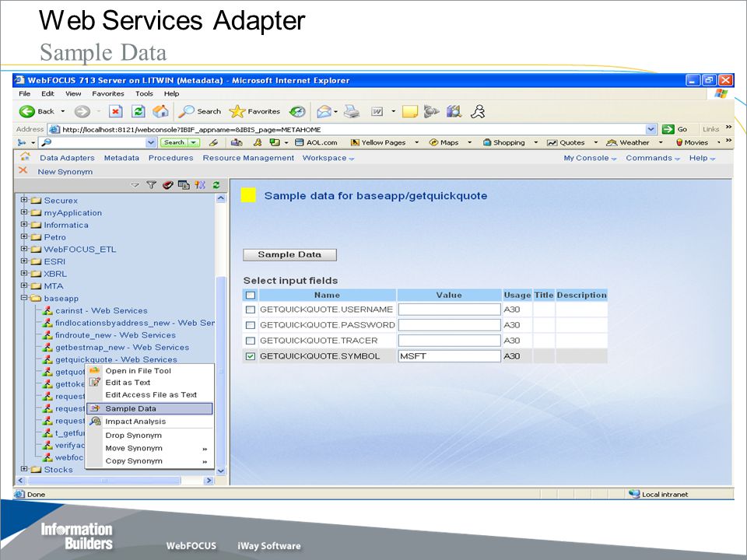Click the USERNAME value input field
Viewport: 747px width, 560px height.
pos(449,310)
